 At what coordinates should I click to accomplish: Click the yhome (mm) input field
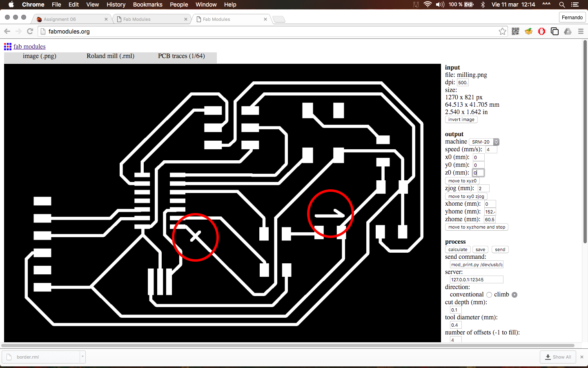[x=490, y=212]
